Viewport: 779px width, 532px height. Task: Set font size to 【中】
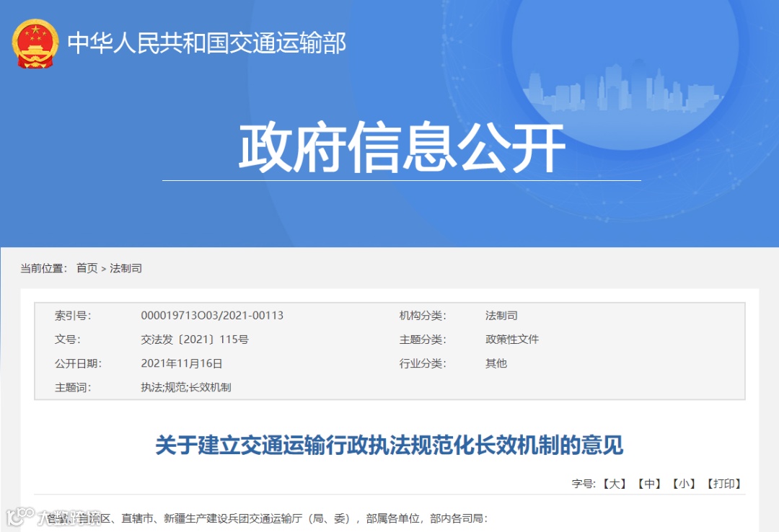pos(649,484)
